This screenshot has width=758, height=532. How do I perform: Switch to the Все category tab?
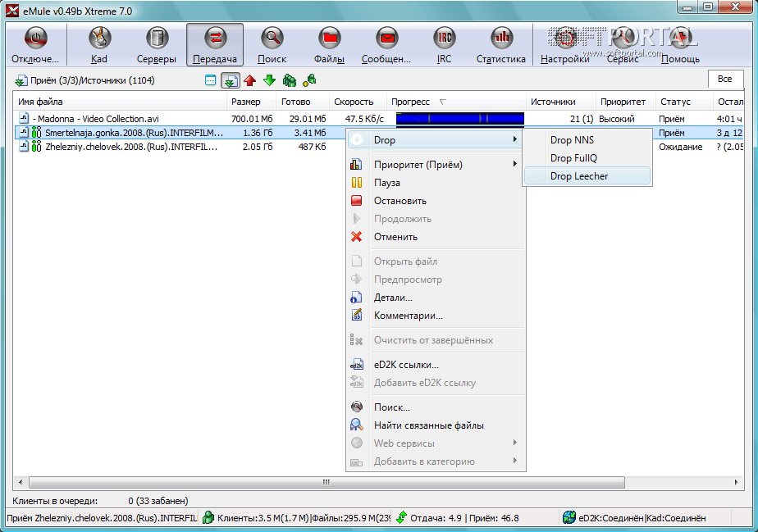click(725, 80)
